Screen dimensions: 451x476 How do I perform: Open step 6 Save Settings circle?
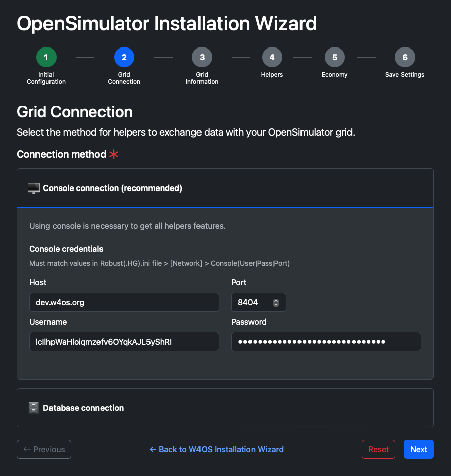coord(405,57)
